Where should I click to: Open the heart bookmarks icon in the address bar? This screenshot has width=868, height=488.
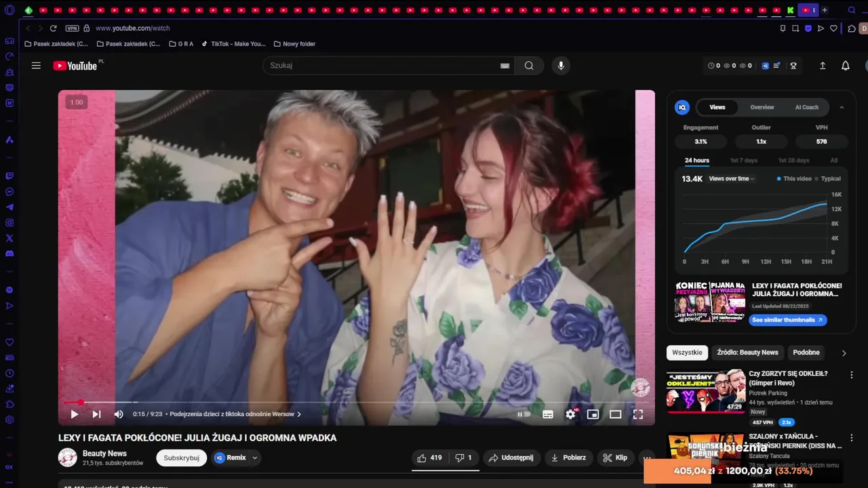pos(833,28)
